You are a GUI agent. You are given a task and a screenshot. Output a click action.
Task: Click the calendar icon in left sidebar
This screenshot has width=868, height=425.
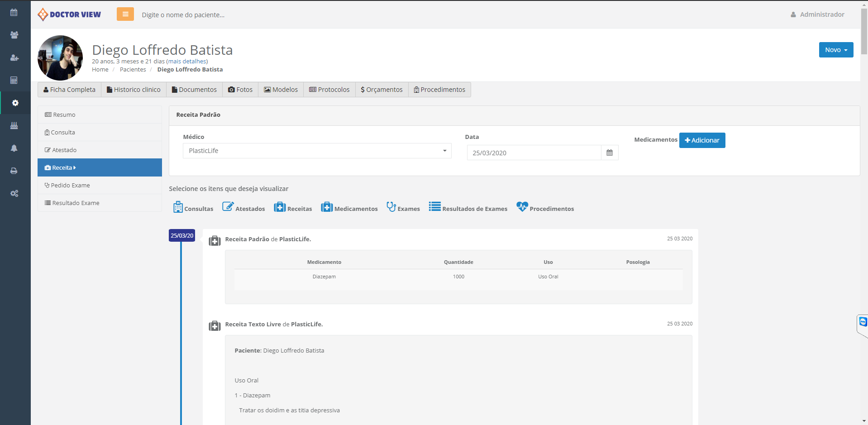click(x=14, y=13)
